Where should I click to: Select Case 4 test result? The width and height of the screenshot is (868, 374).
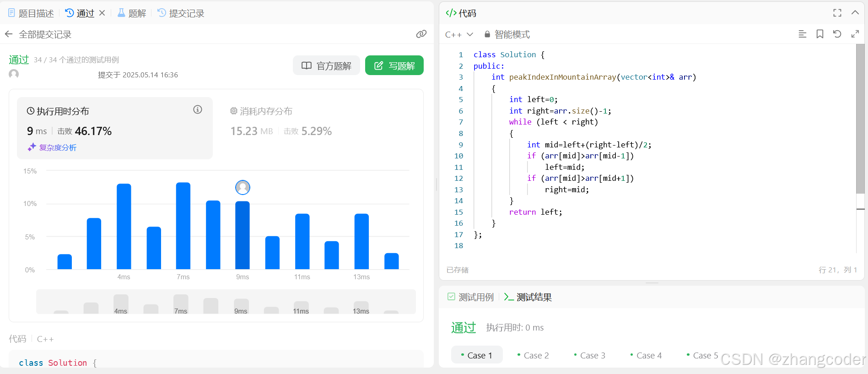646,355
